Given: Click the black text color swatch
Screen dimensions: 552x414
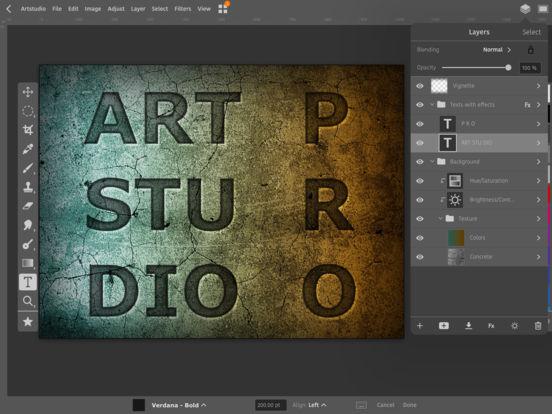Looking at the screenshot, I should (139, 405).
